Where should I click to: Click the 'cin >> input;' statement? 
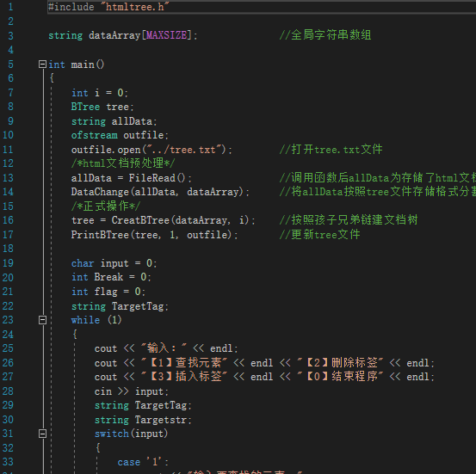tap(131, 391)
